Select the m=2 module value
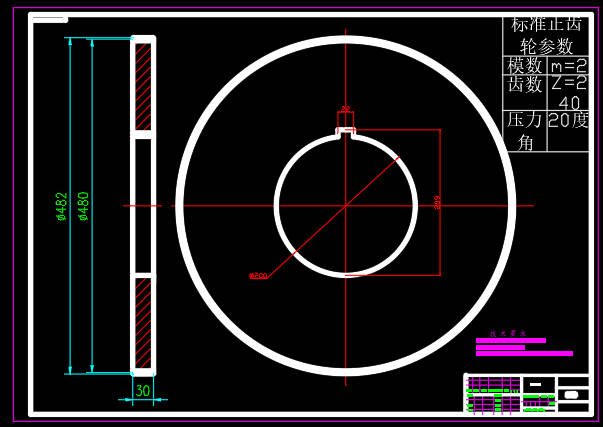 coord(568,66)
